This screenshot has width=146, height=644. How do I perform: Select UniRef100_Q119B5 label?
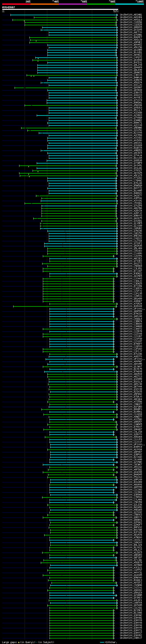[131, 50]
